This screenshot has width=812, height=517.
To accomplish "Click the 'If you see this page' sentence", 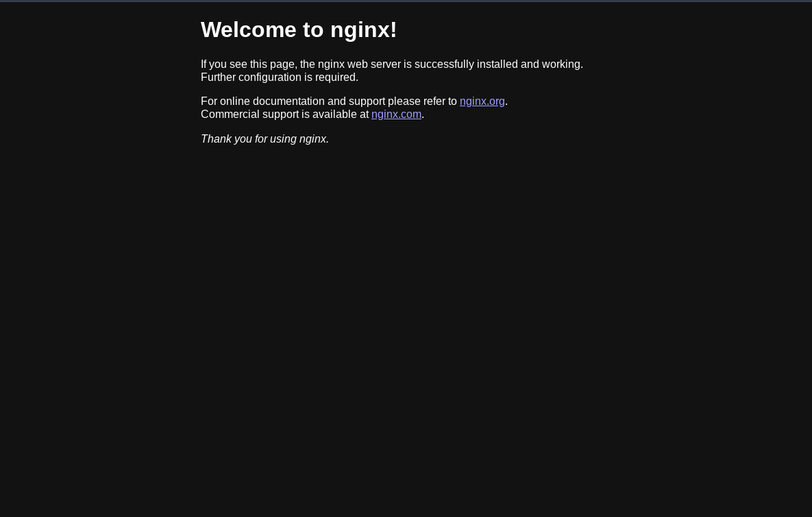I will click(x=392, y=64).
